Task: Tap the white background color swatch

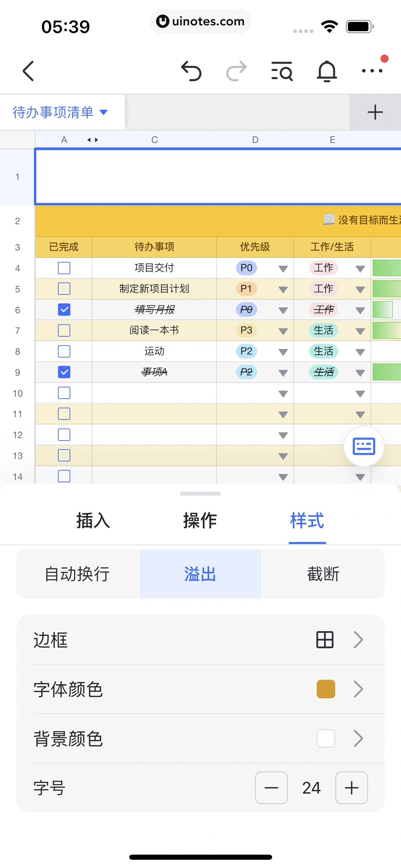Action: click(326, 738)
